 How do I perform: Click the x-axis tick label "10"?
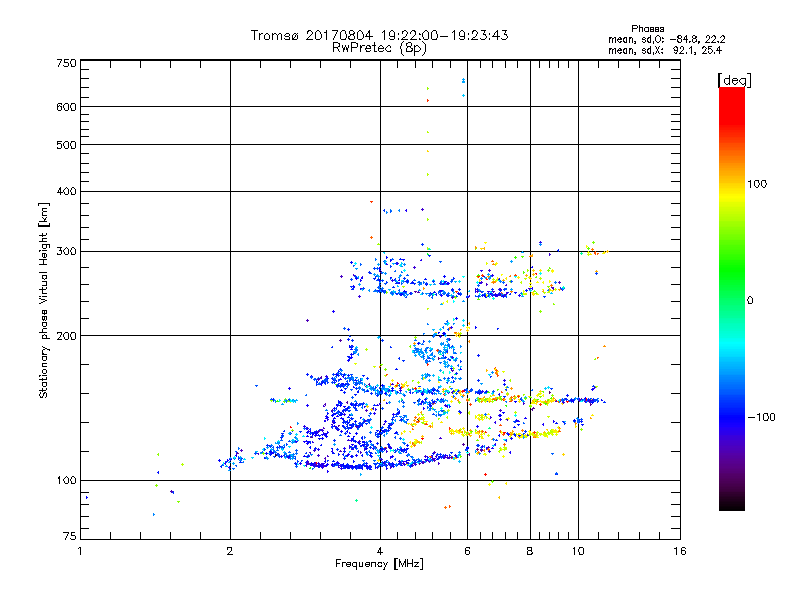[578, 551]
